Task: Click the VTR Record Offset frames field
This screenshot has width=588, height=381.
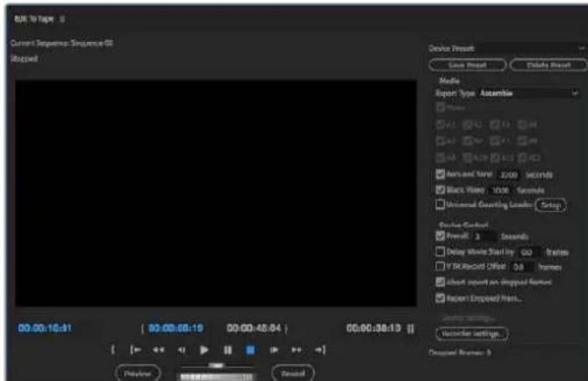Action: pyautogui.click(x=521, y=268)
